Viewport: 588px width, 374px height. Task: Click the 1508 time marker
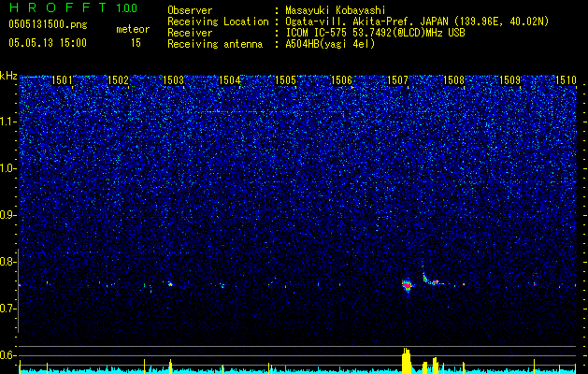pyautogui.click(x=453, y=80)
